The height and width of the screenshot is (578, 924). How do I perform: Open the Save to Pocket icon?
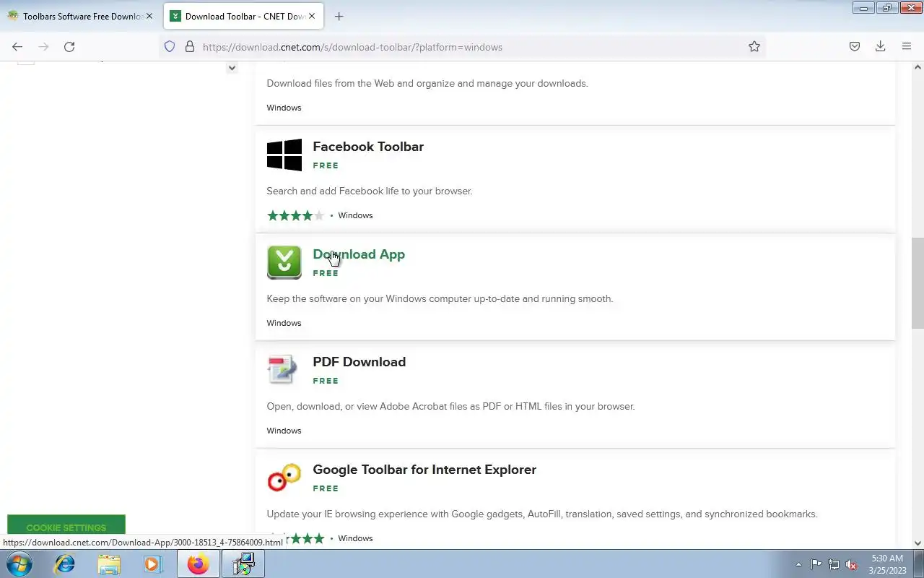point(855,46)
